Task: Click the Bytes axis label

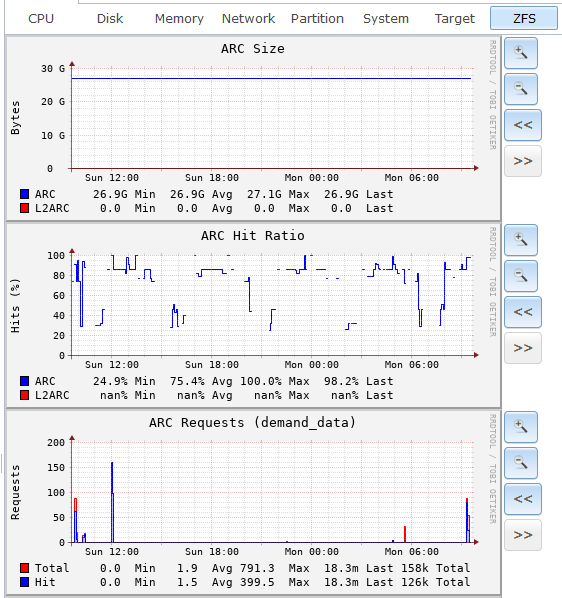Action: 15,118
